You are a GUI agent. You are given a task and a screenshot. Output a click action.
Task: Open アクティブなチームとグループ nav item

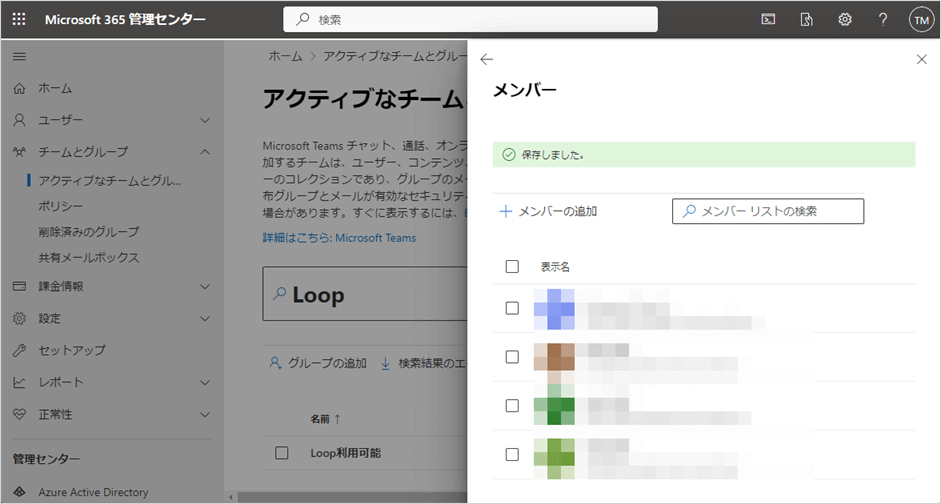click(110, 181)
